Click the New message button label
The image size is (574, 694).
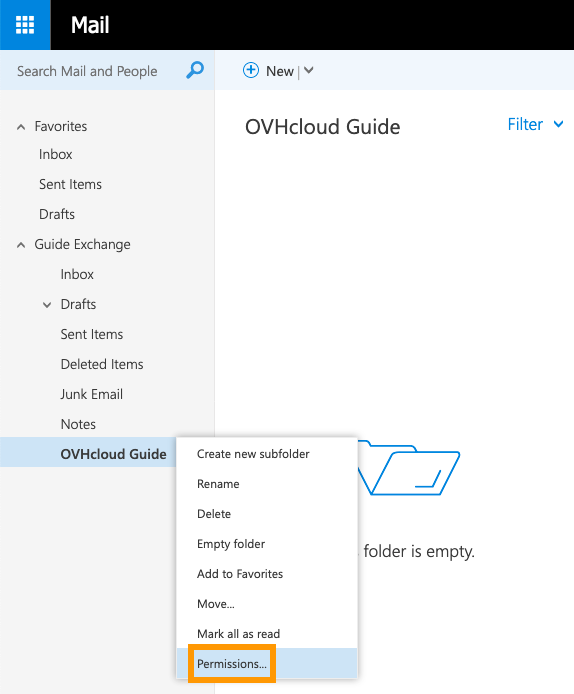280,71
